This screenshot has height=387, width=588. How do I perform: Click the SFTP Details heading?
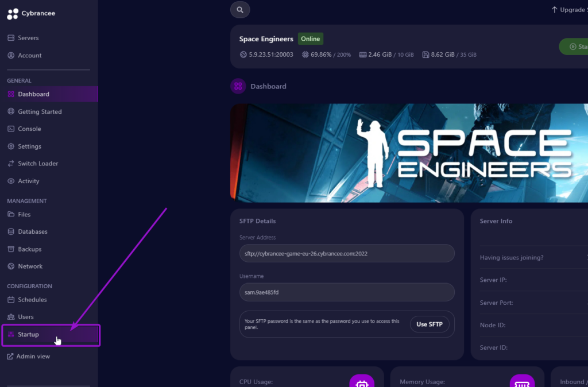click(258, 221)
